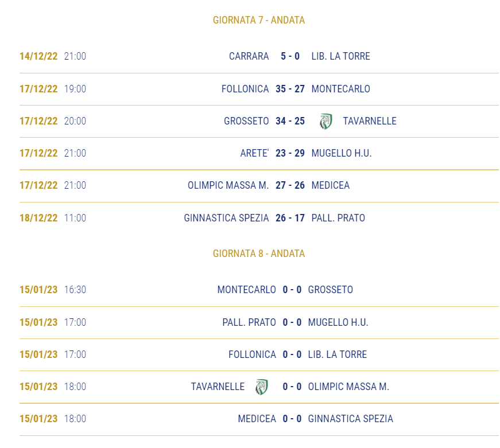Viewport: 500px width, 448px height.
Task: Click the 27 - 26 score against Medicea
Action: (290, 185)
